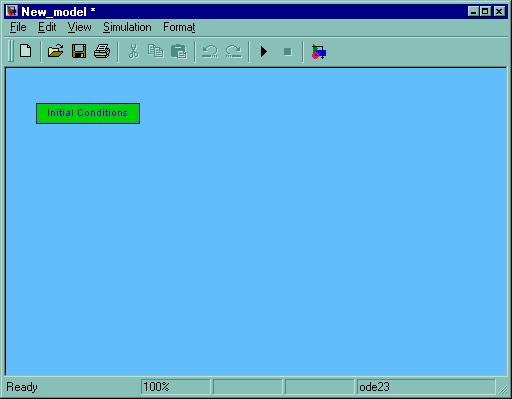Click the Copy icon in the toolbar

(x=156, y=51)
